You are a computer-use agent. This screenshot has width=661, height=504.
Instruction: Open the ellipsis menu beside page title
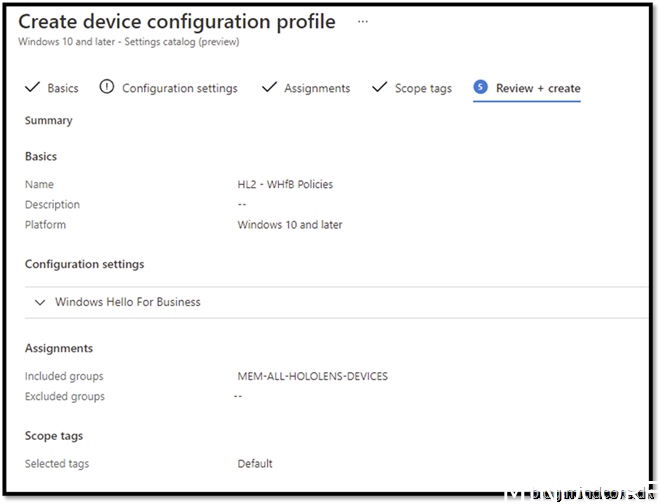362,21
